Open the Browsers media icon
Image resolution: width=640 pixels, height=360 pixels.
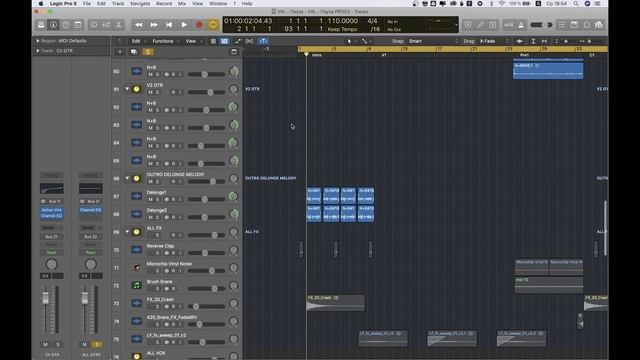click(599, 25)
